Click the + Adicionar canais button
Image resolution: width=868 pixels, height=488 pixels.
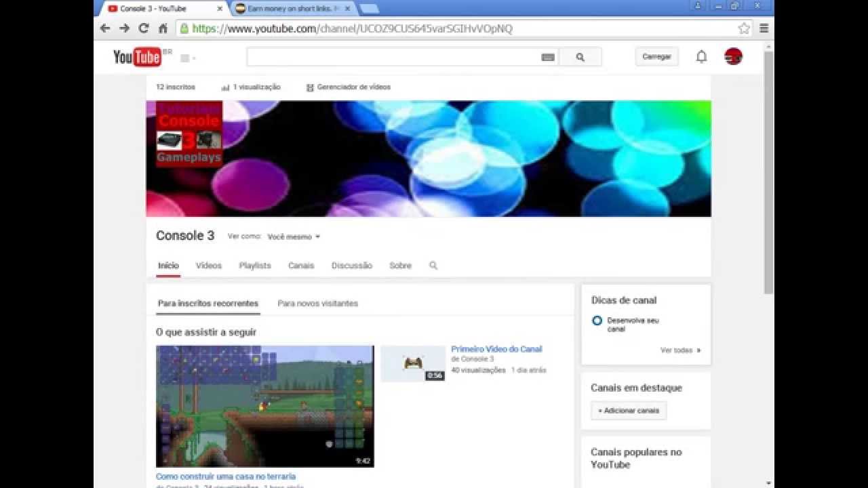click(x=629, y=411)
